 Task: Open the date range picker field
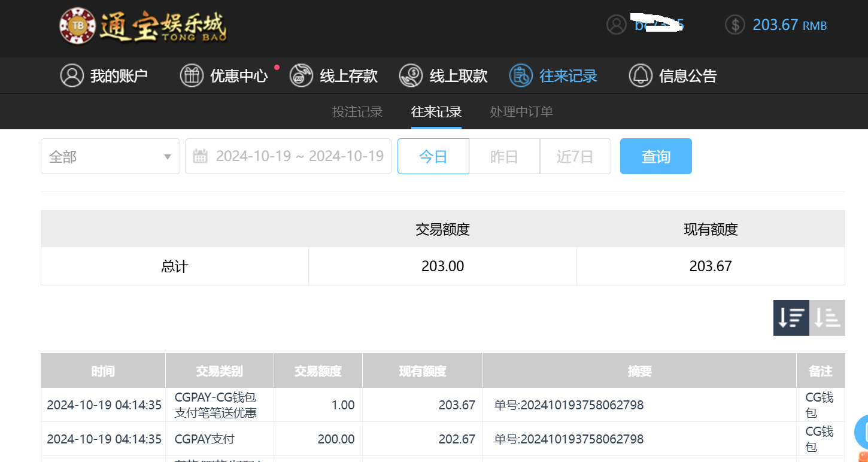[x=288, y=157]
